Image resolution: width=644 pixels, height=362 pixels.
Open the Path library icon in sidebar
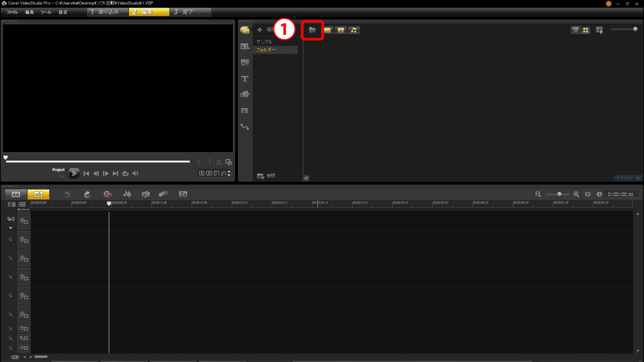245,127
